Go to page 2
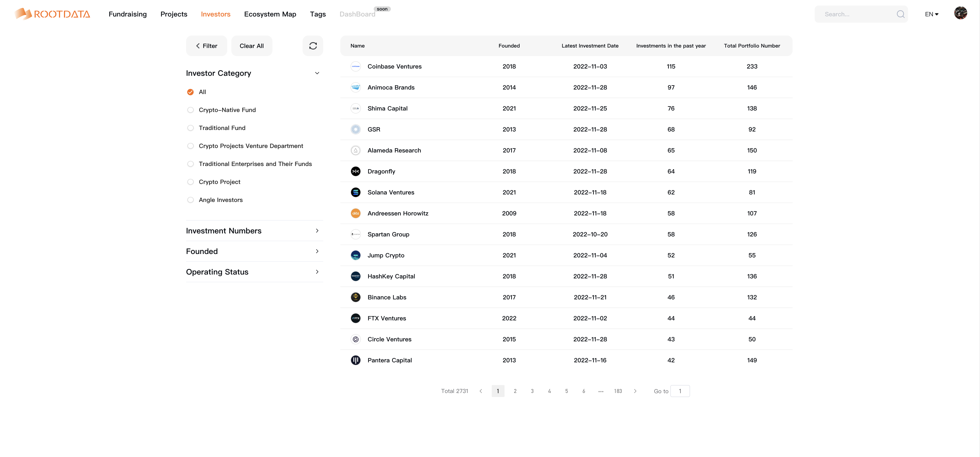 click(515, 391)
